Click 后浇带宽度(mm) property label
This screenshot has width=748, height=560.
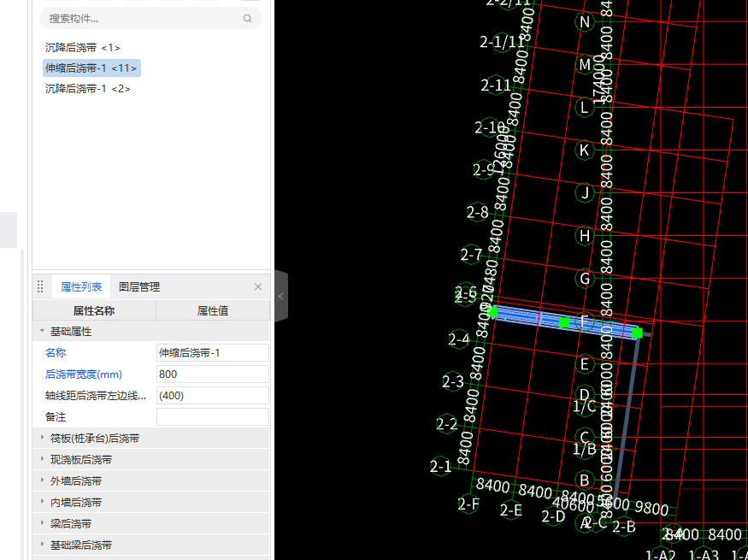tap(84, 374)
